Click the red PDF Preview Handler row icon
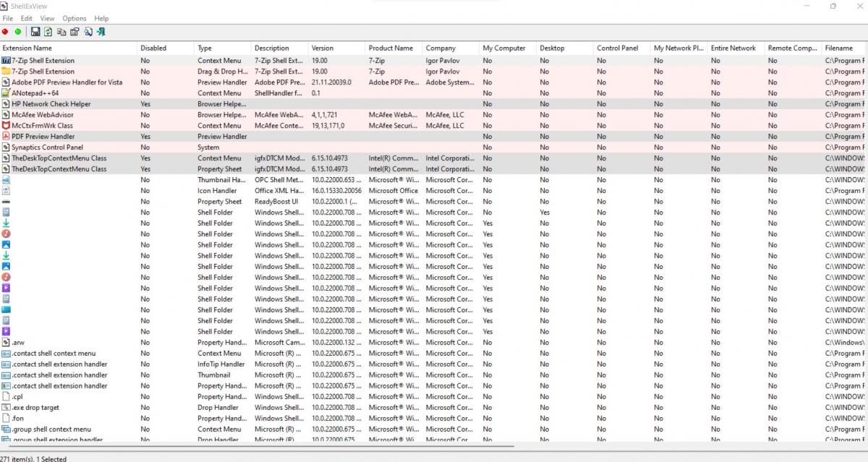868x462 pixels. point(7,137)
